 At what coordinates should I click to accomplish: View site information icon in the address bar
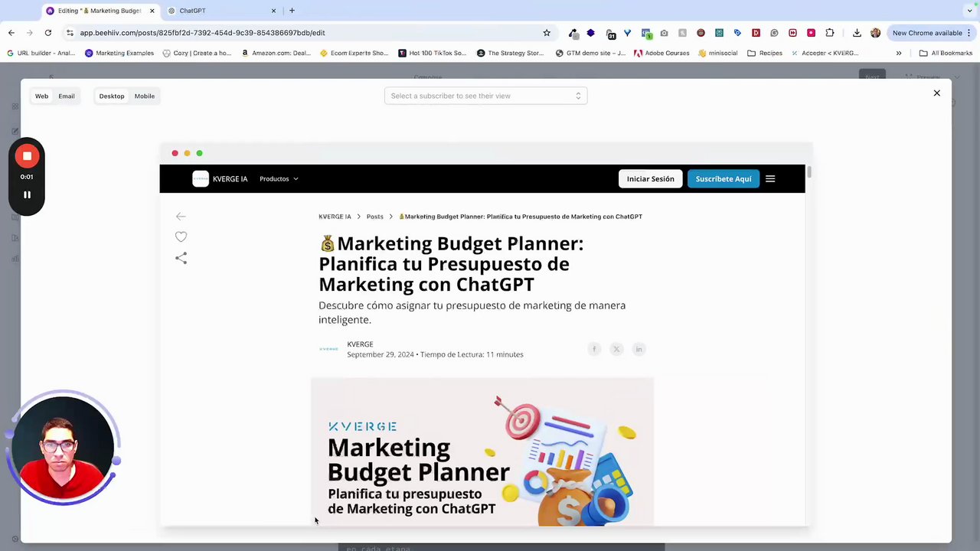[70, 33]
